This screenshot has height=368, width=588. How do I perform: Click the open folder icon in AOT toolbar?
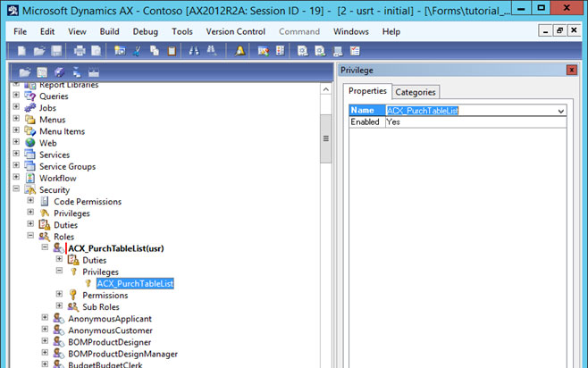click(x=25, y=71)
